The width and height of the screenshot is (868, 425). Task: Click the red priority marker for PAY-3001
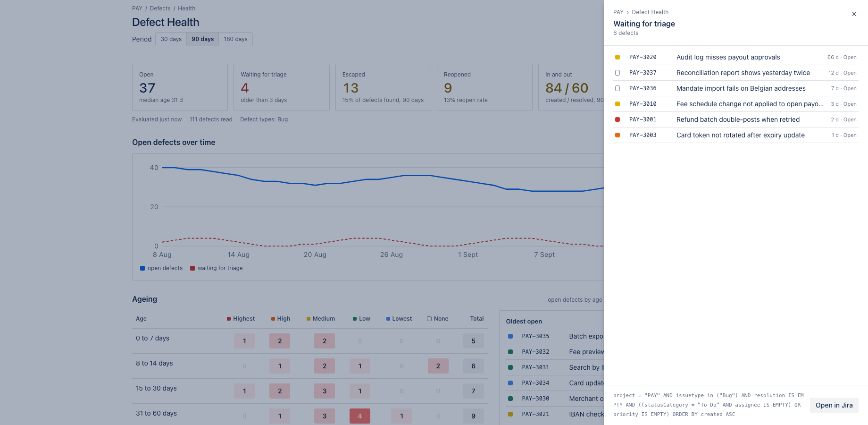618,119
